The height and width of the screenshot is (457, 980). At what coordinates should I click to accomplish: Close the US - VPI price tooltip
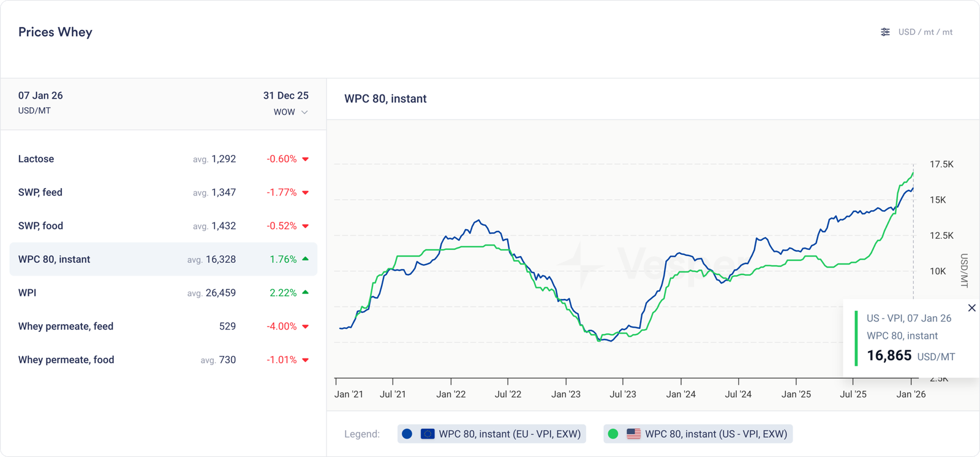971,308
